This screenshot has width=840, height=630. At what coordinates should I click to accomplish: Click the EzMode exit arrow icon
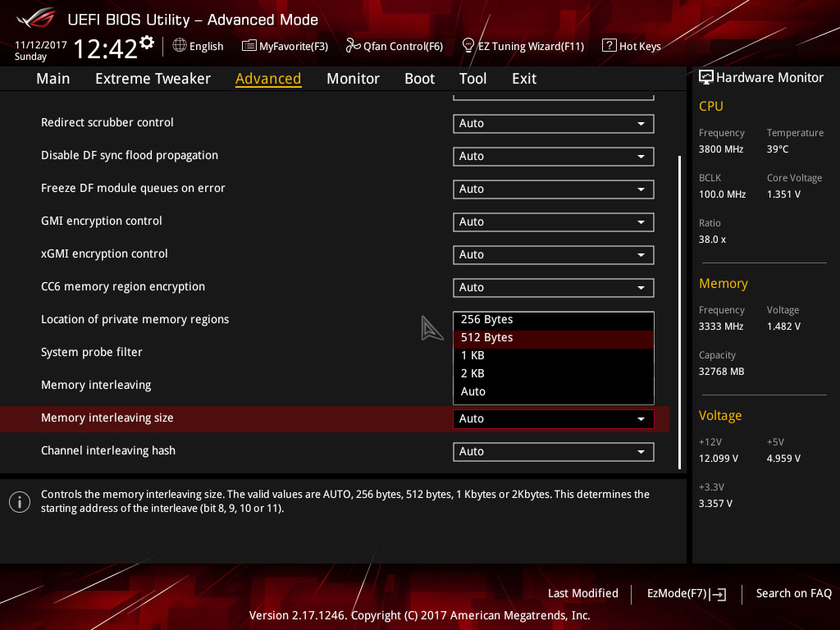718,594
